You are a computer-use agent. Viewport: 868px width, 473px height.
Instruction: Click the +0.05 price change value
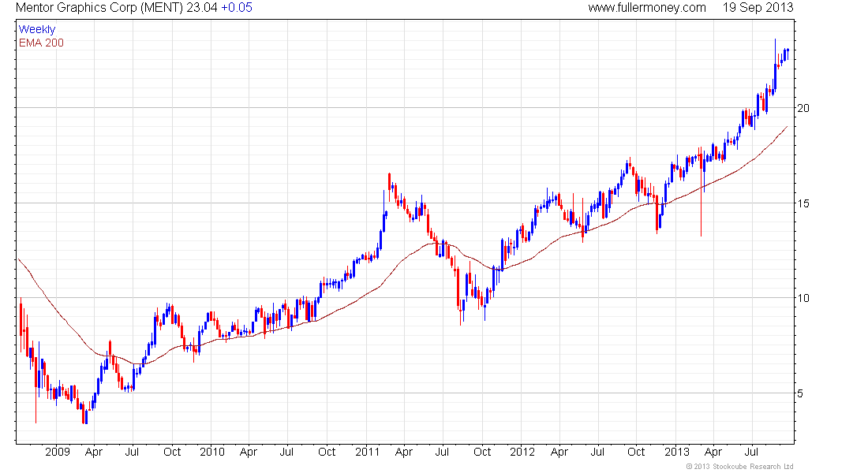tap(237, 8)
